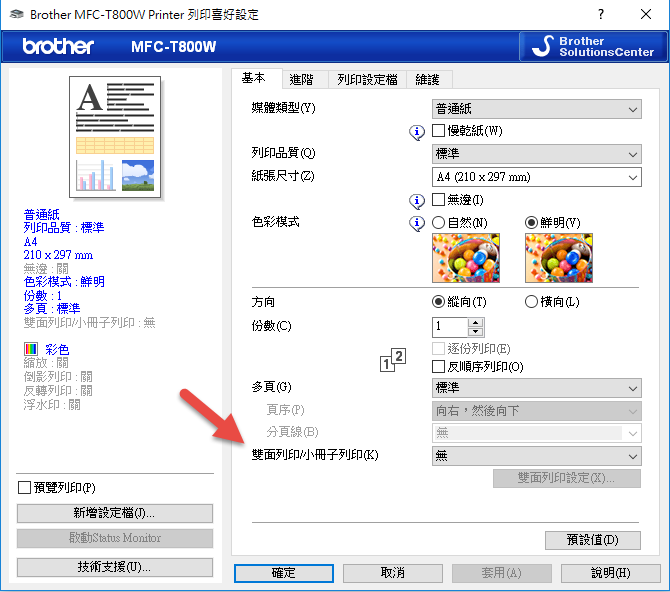Click the page layout preview thumbnail
Image resolution: width=670 pixels, height=592 pixels.
[x=115, y=137]
